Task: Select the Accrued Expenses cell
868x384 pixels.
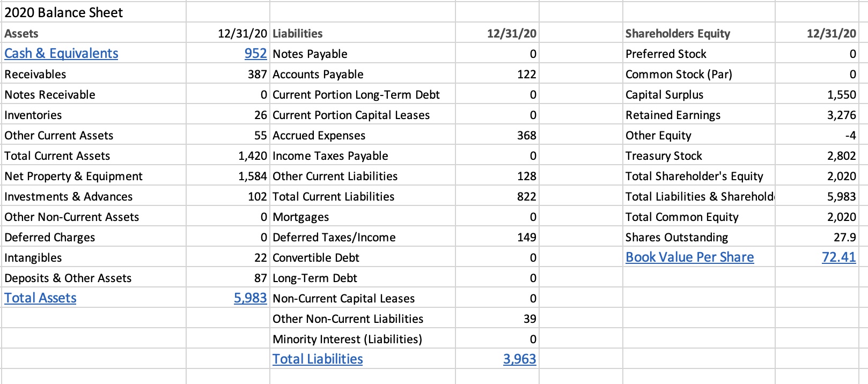Action: coord(363,135)
